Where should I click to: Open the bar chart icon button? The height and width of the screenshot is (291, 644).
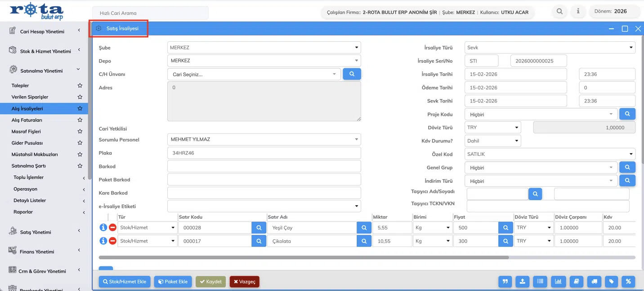(x=558, y=282)
